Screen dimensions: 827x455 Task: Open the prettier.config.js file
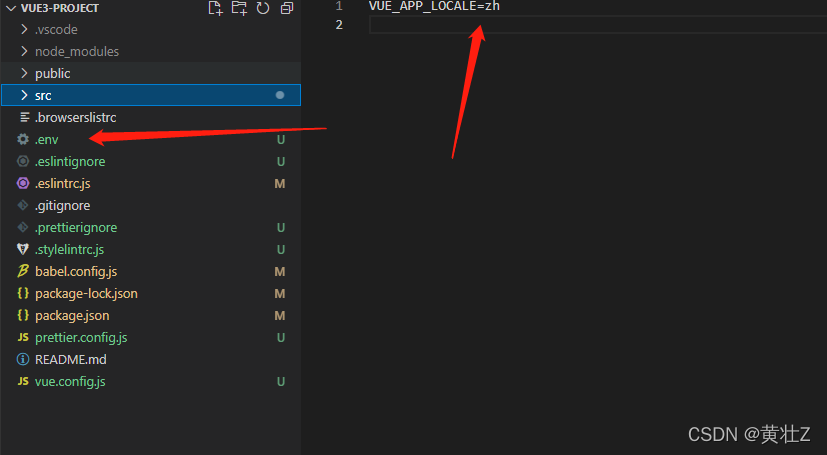click(81, 338)
